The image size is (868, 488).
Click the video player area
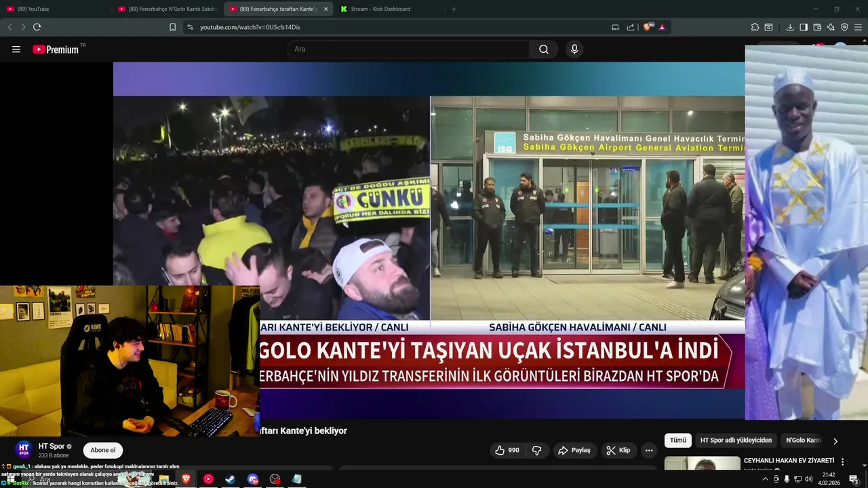[x=429, y=241]
